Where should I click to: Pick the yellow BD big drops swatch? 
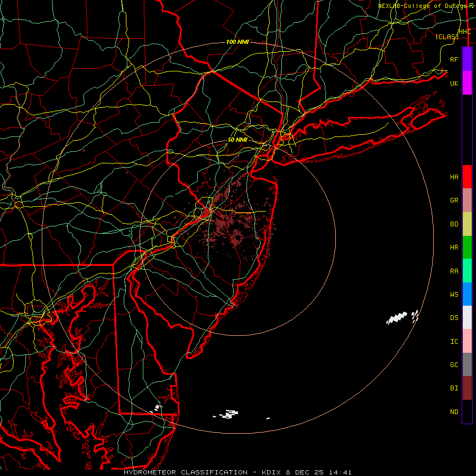point(467,224)
